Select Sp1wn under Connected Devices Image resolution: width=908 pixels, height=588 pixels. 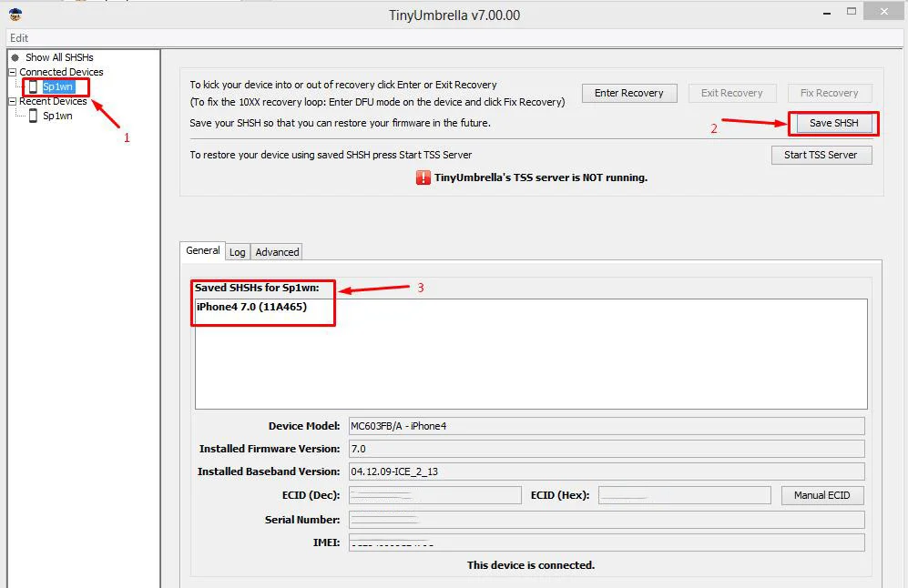point(58,86)
